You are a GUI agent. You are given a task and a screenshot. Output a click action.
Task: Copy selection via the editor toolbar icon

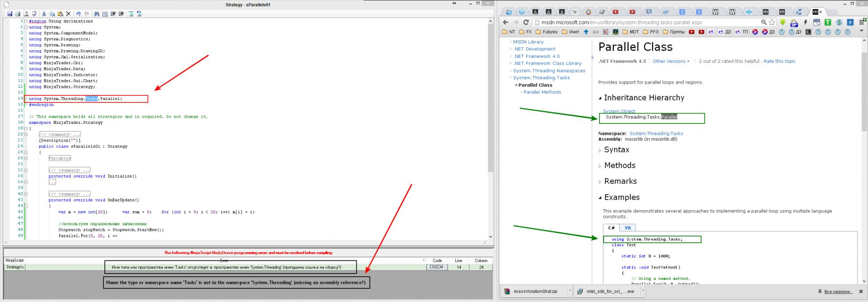[52, 14]
